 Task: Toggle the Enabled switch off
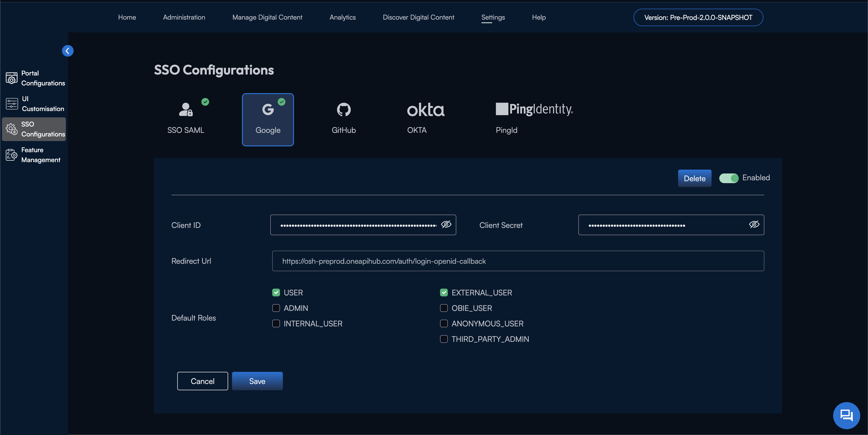[x=728, y=178]
